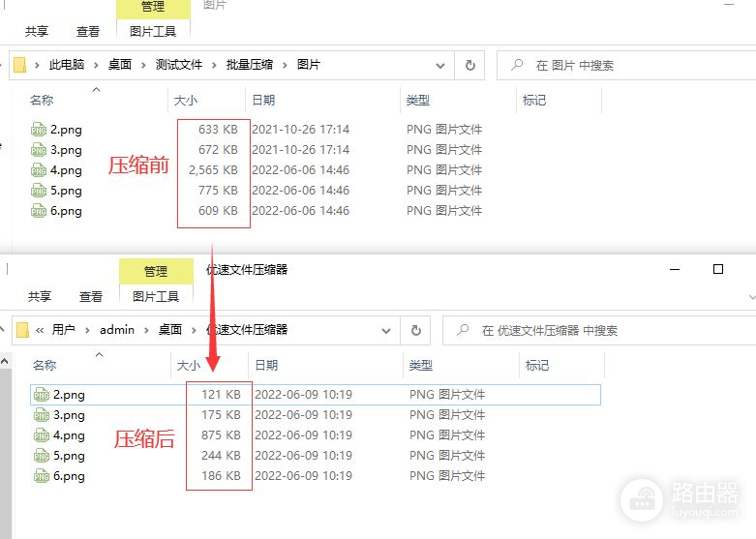Expand hidden path chevron « before 用户
Screen dimensions: 756x539
40,330
